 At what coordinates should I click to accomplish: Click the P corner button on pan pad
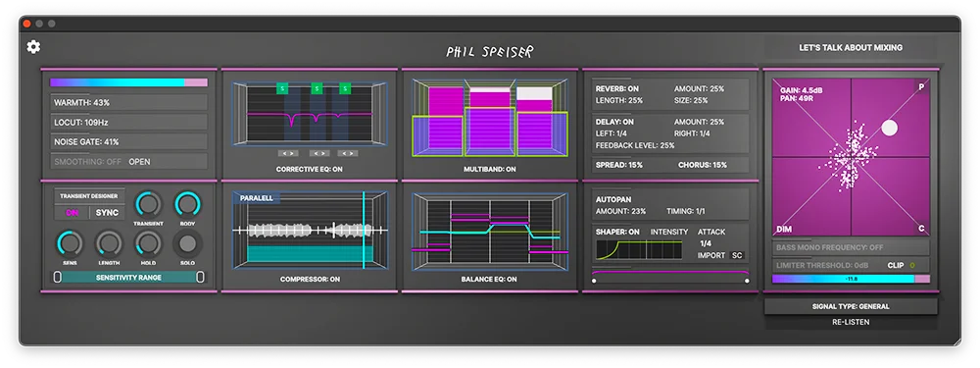click(x=921, y=86)
